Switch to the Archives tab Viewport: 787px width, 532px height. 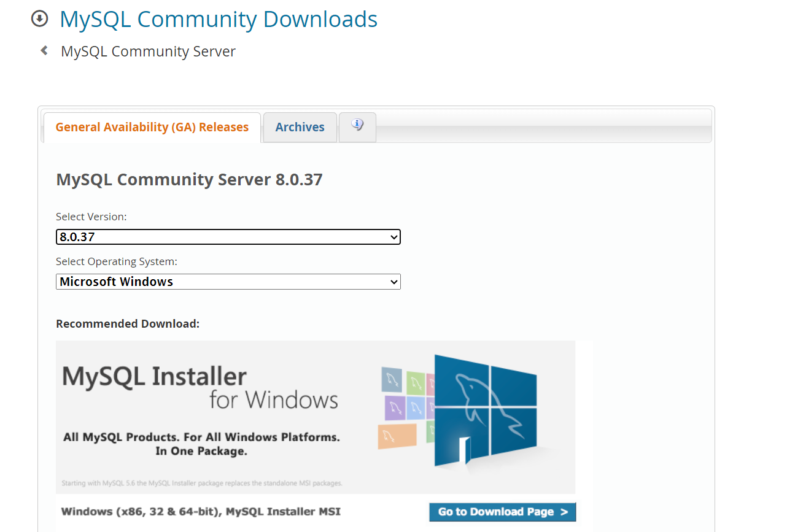[x=300, y=127]
